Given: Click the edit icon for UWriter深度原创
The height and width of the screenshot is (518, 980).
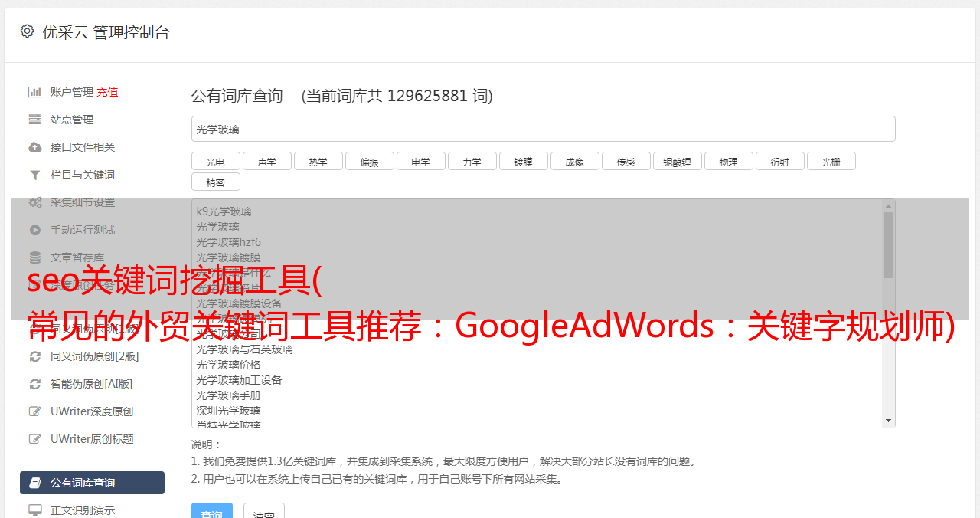Looking at the screenshot, I should point(34,411).
